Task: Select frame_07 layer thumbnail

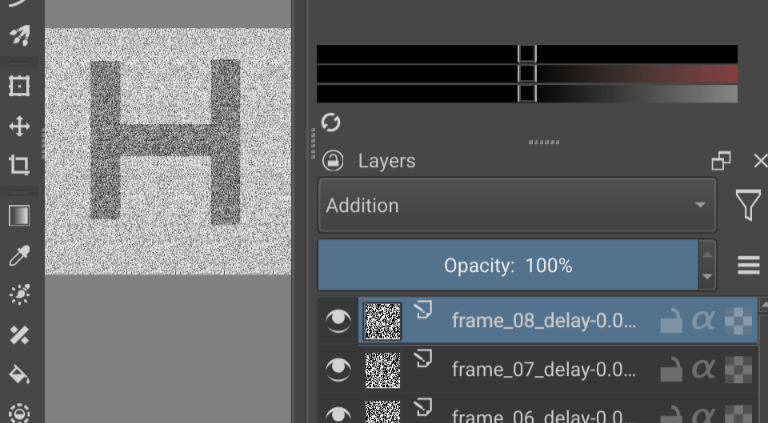Action: tap(383, 371)
